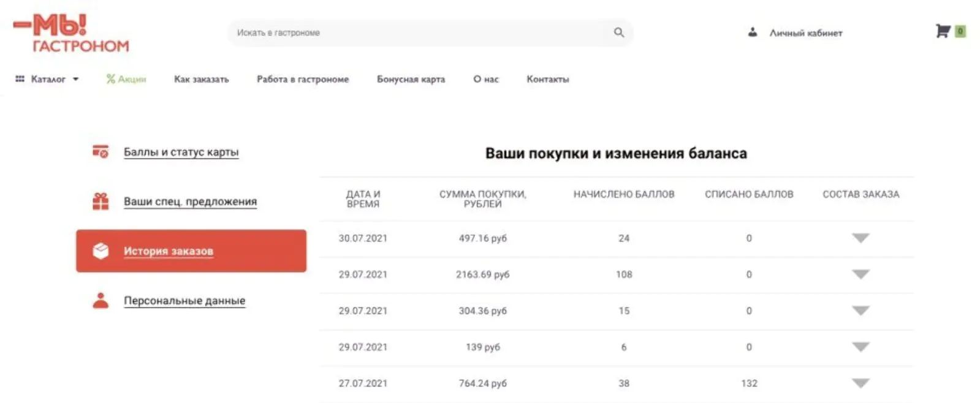This screenshot has width=980, height=403.
Task: Go to Личный кабинет
Action: pos(806,32)
